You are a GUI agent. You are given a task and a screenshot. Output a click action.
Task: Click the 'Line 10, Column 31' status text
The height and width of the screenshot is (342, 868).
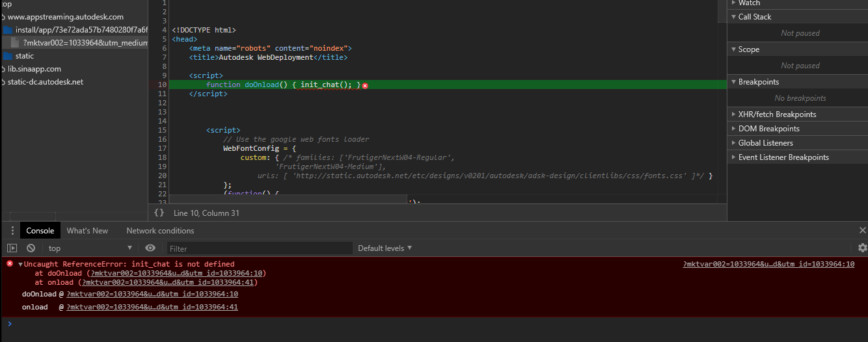click(x=206, y=213)
